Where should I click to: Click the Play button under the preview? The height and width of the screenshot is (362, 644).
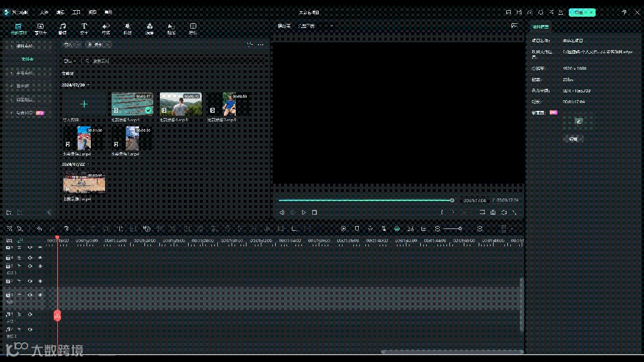pos(304,212)
